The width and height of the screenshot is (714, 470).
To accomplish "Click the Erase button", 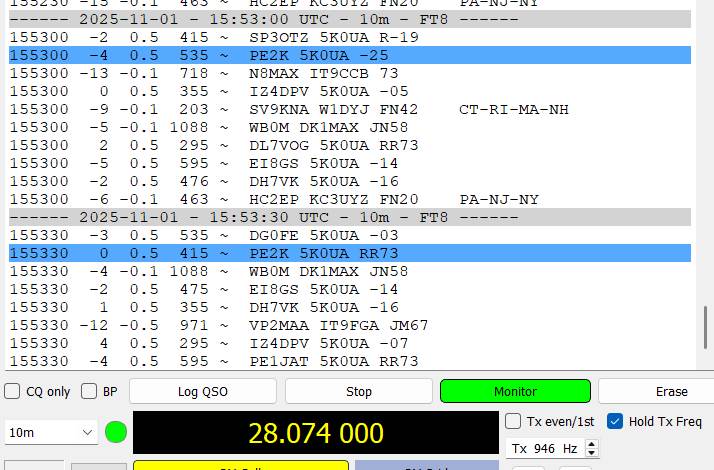I will [x=670, y=392].
